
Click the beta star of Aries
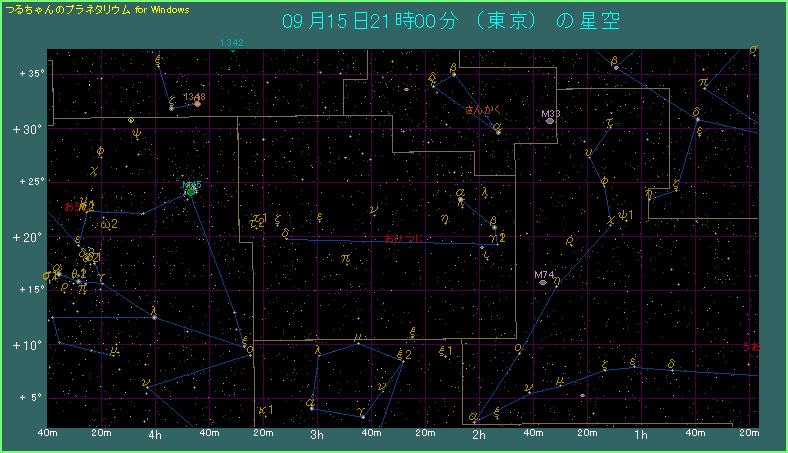click(492, 226)
